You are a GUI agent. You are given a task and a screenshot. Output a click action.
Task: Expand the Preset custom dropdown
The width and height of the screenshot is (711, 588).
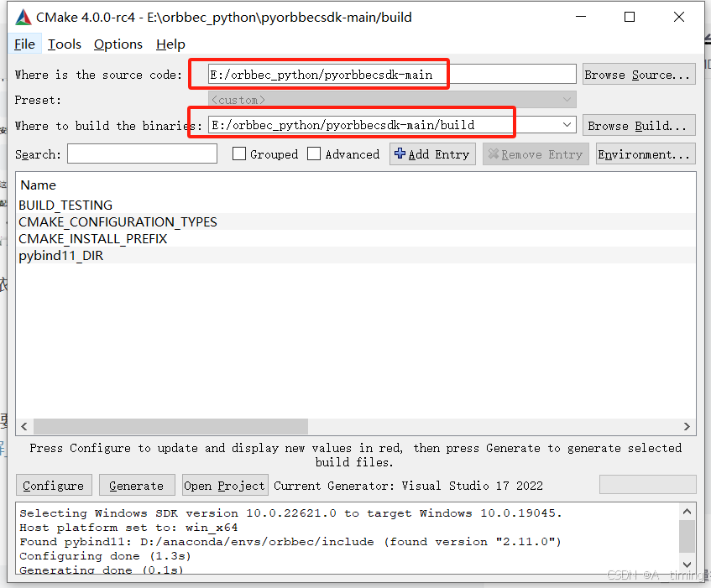coord(392,100)
